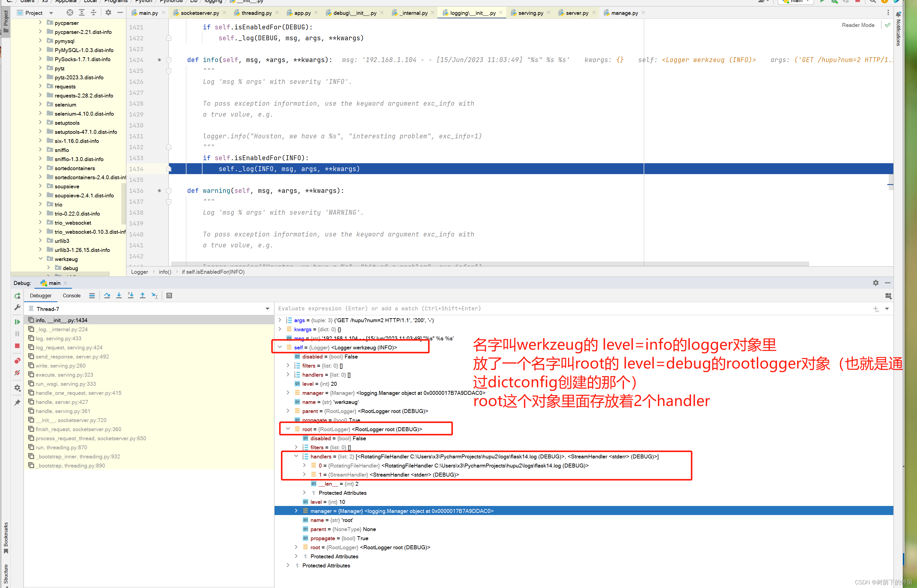Click the Logger breadcrumb below the editor
The image size is (917, 588).
pos(139,272)
